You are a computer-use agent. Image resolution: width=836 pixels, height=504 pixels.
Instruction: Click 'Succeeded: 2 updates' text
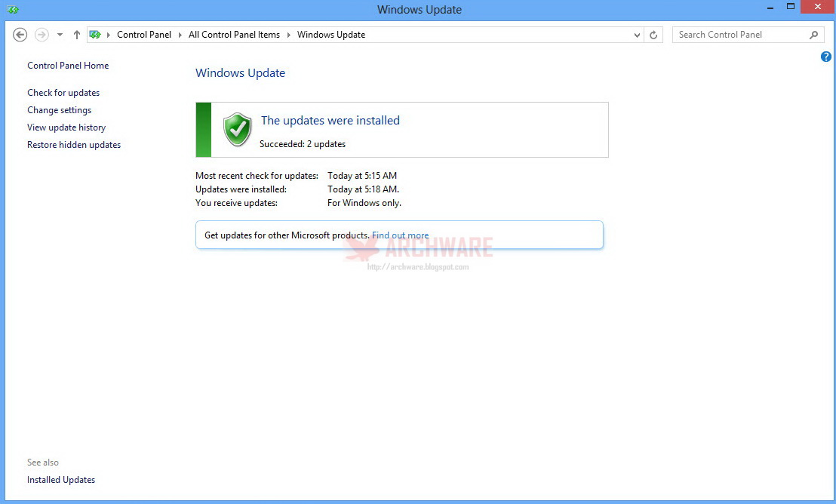coord(303,144)
